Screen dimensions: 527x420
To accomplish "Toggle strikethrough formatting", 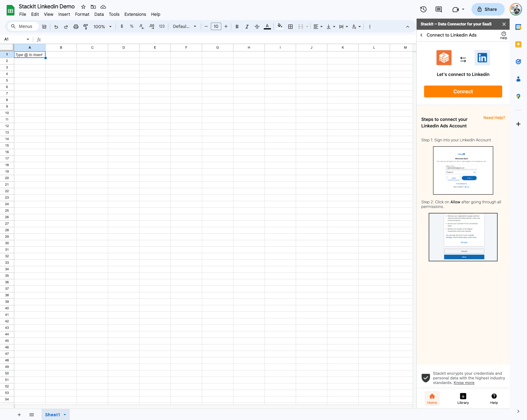I will (257, 27).
